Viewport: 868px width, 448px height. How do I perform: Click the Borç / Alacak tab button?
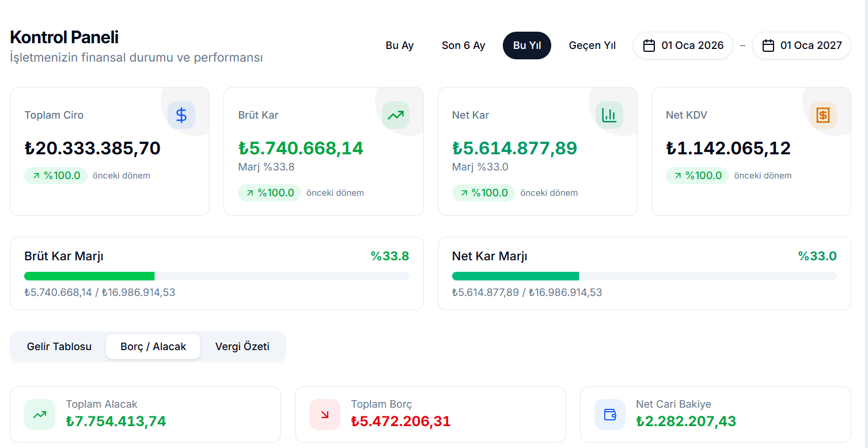153,346
